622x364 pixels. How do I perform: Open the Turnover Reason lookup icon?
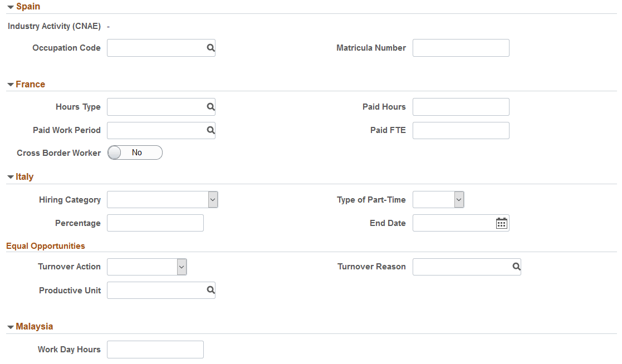click(516, 267)
